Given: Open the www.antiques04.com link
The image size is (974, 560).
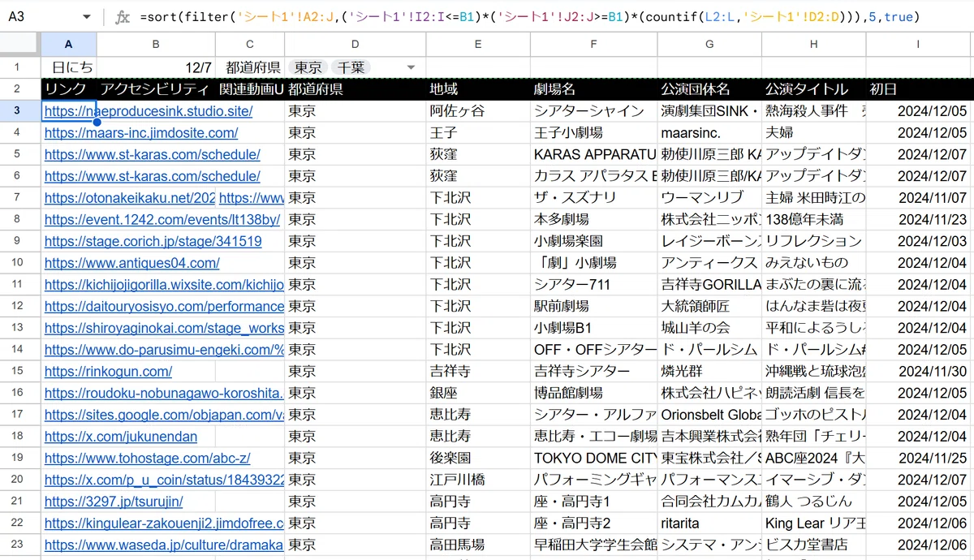Looking at the screenshot, I should (x=131, y=263).
